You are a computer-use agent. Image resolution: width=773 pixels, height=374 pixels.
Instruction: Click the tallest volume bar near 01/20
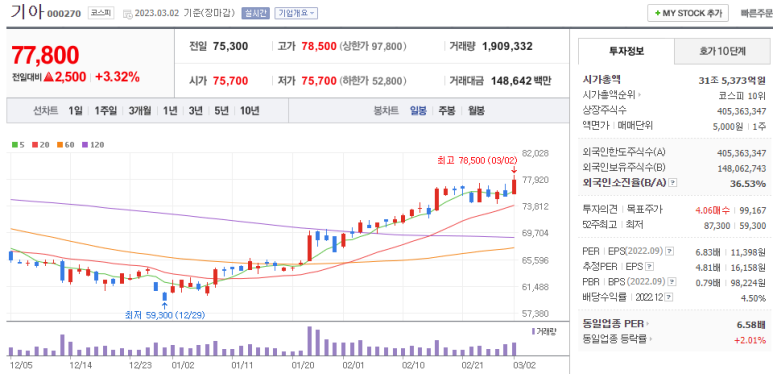tap(310, 341)
